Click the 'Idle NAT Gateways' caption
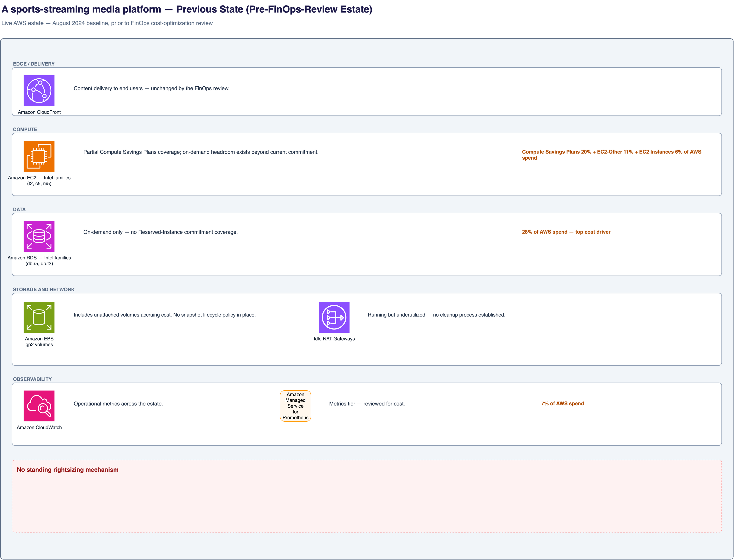This screenshot has width=734, height=560. tap(334, 339)
